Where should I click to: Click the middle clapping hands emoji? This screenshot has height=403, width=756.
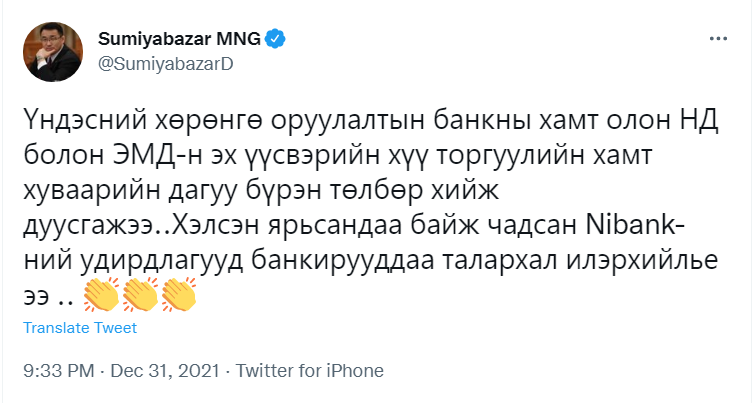[140, 294]
